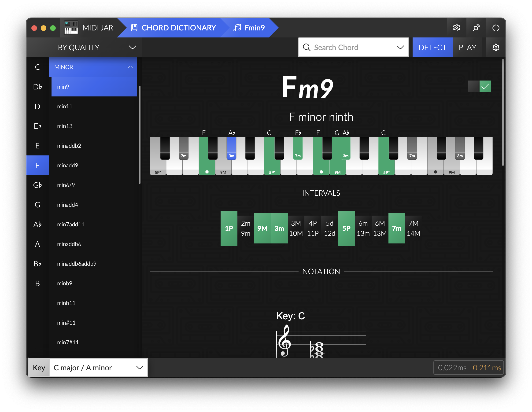
Task: Toggle PLAY mode on
Action: (467, 47)
